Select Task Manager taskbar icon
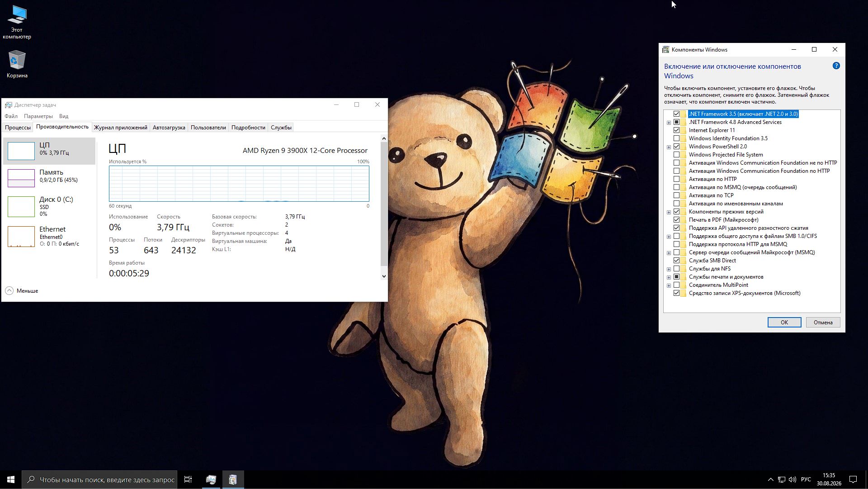Image resolution: width=868 pixels, height=489 pixels. tap(211, 480)
